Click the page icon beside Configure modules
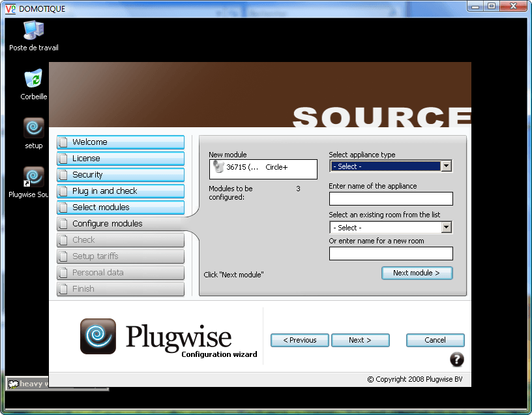The width and height of the screenshot is (532, 415). click(63, 223)
